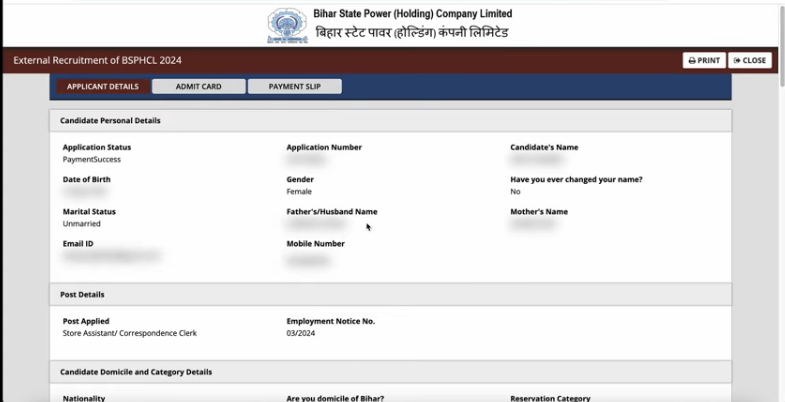
Task: Click 'No' under name change question
Action: (x=515, y=192)
